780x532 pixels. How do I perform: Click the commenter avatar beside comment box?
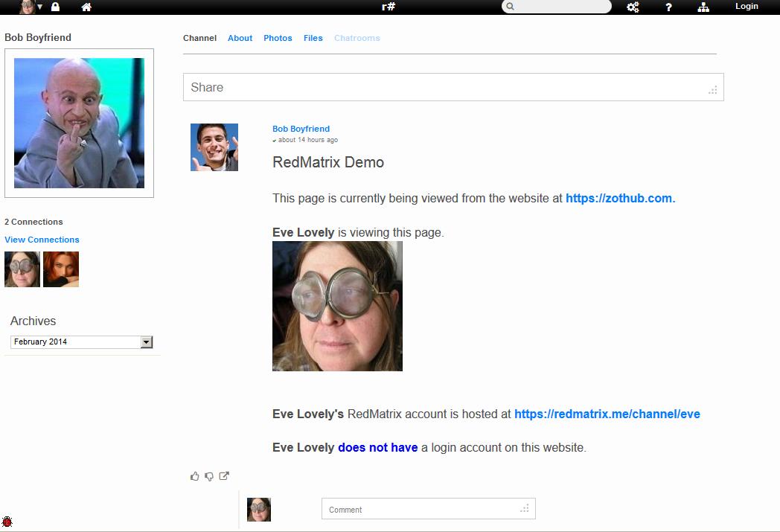259,510
